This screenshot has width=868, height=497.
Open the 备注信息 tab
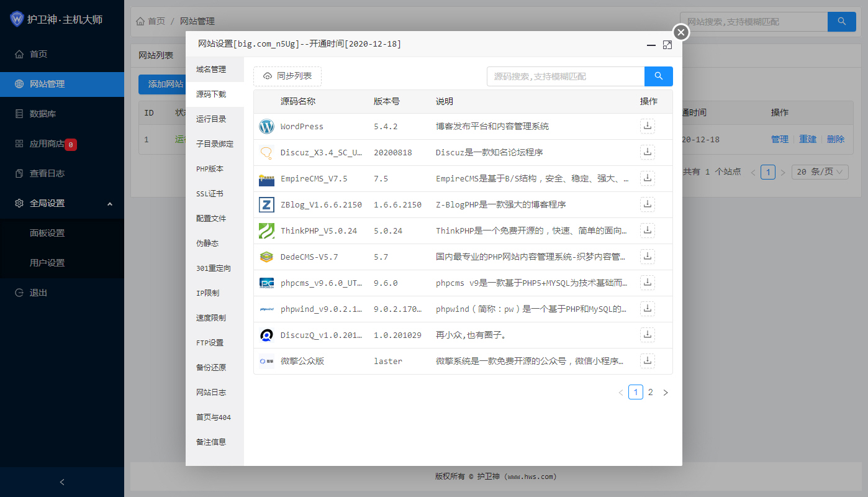pyautogui.click(x=215, y=442)
